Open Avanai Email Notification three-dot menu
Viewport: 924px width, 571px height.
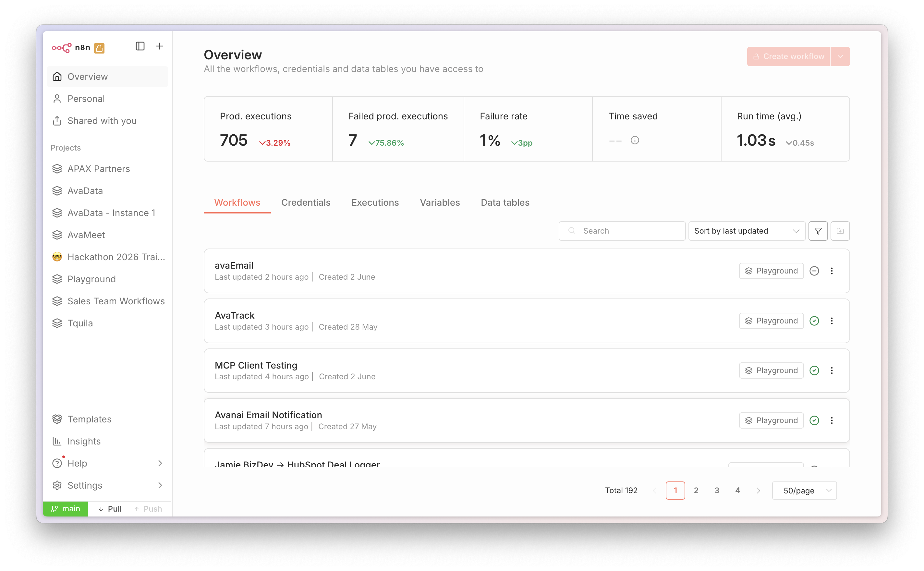tap(832, 421)
